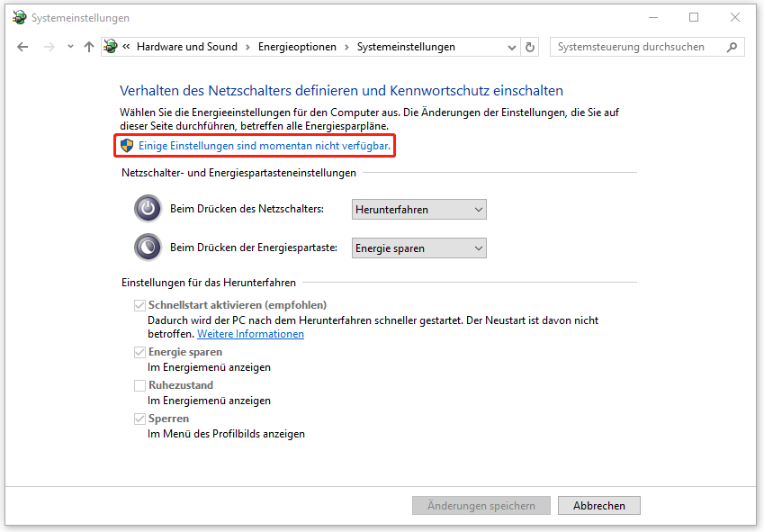Toggle the Sperren checkbox

click(x=139, y=419)
